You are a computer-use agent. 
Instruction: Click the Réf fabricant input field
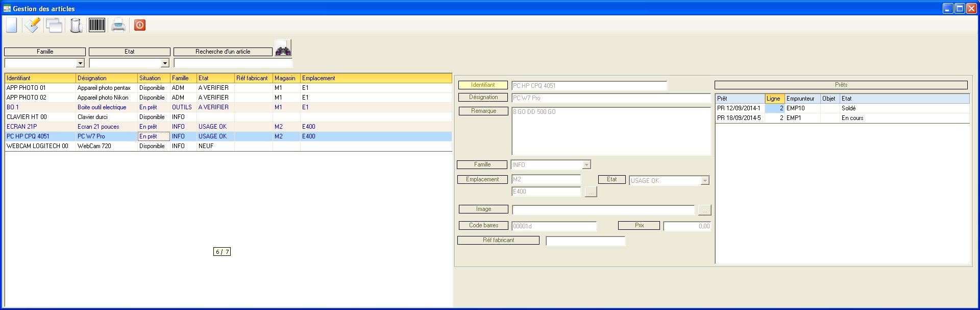pos(585,241)
